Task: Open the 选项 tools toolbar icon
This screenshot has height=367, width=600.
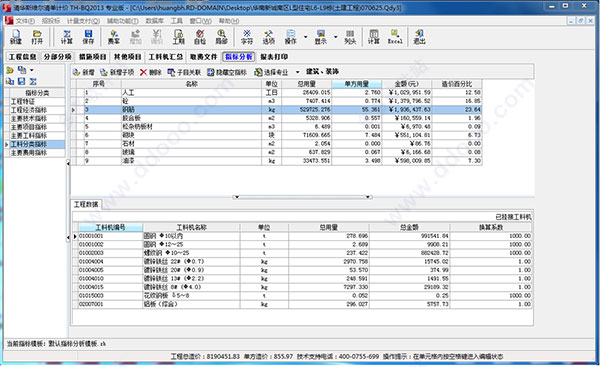Action: coord(269,37)
